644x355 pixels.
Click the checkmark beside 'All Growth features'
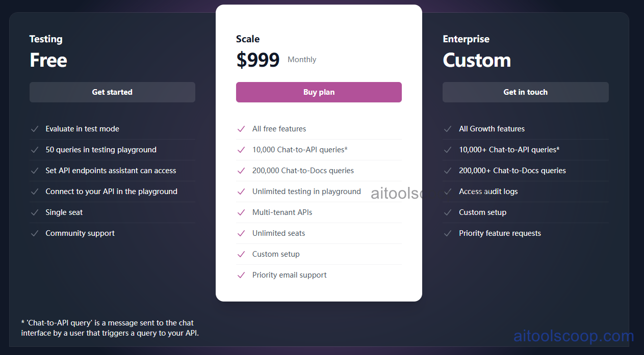448,129
